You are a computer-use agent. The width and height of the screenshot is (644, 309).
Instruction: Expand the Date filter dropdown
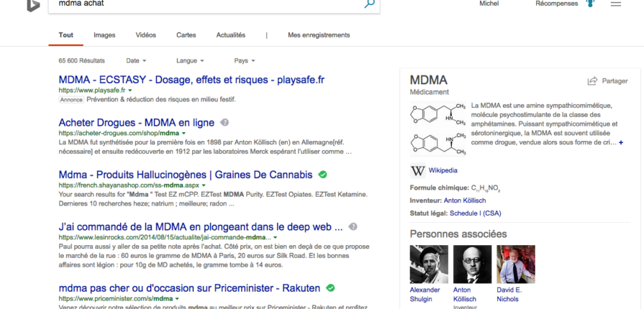137,61
